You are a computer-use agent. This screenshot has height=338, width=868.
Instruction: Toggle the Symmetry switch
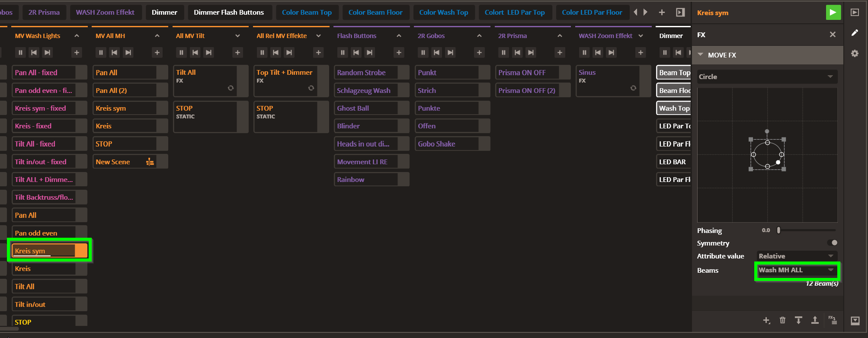point(832,243)
